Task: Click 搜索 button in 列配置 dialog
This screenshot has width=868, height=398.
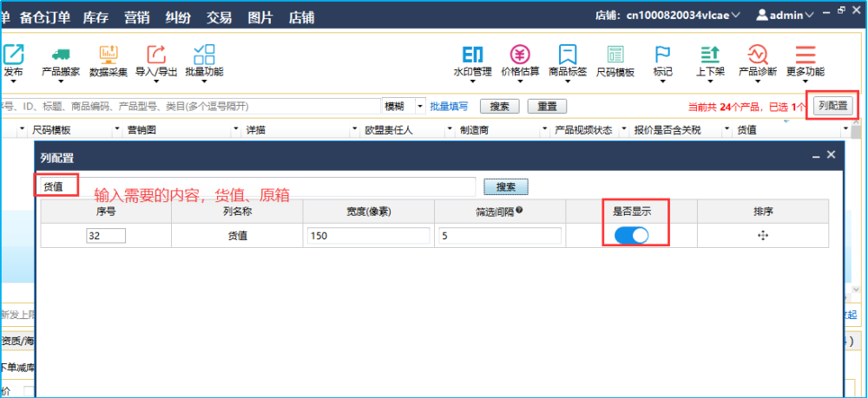Action: click(506, 186)
